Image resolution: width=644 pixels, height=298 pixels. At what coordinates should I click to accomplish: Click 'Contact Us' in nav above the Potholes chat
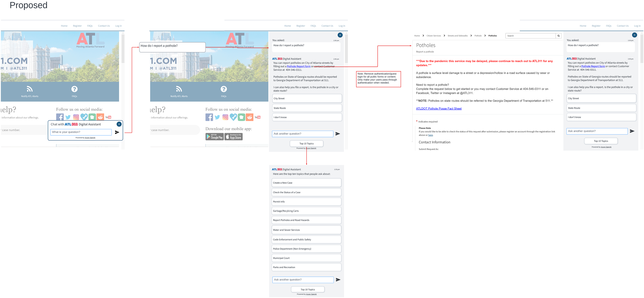[x=623, y=26]
